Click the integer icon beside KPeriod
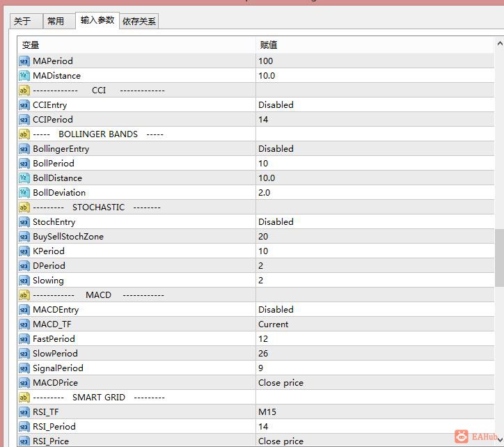This screenshot has height=447, width=504. click(24, 251)
